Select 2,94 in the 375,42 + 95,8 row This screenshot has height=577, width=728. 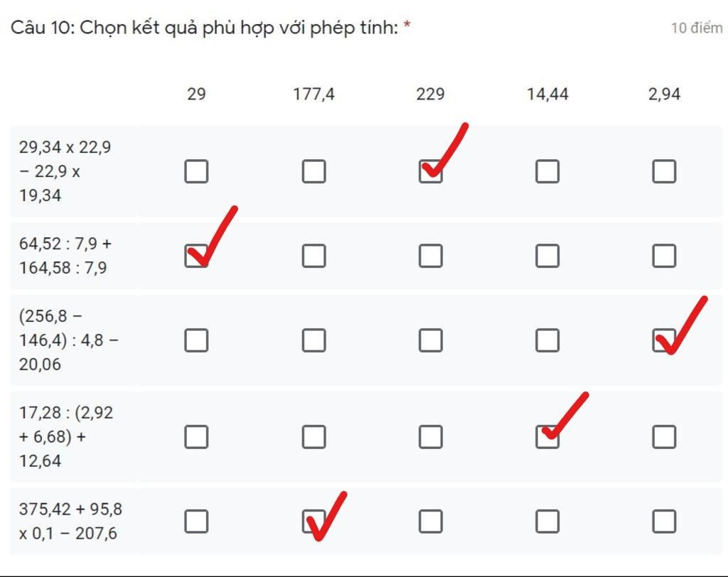pyautogui.click(x=665, y=522)
